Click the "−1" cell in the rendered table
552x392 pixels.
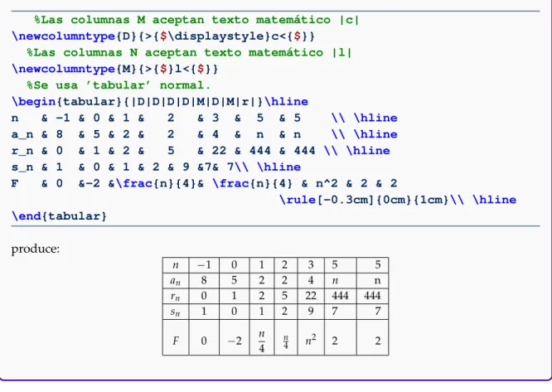click(204, 264)
